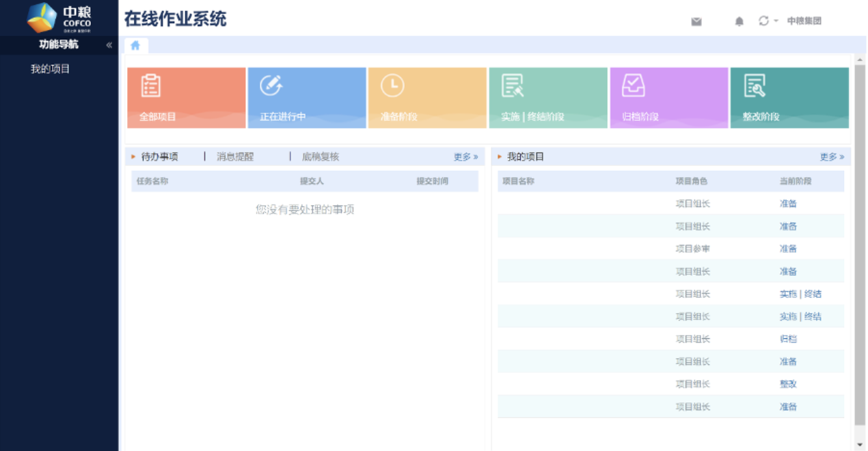Open 我的项目 in the left navigation
The width and height of the screenshot is (868, 451).
[51, 69]
